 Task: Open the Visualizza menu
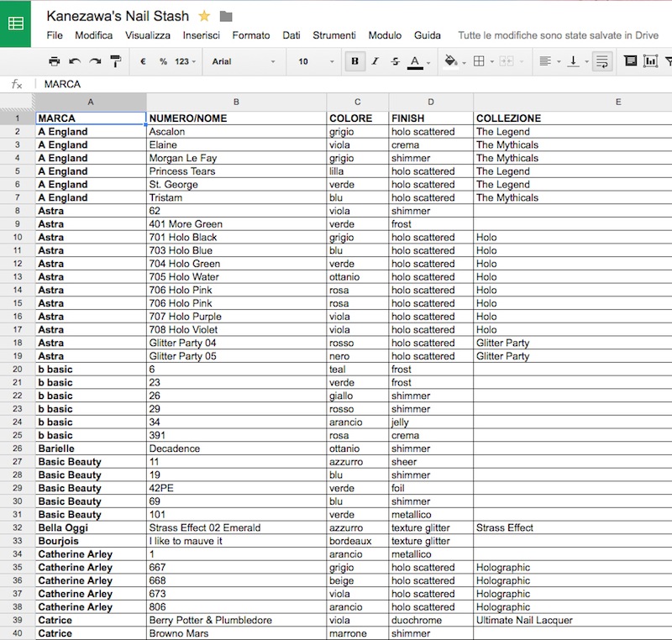point(148,35)
